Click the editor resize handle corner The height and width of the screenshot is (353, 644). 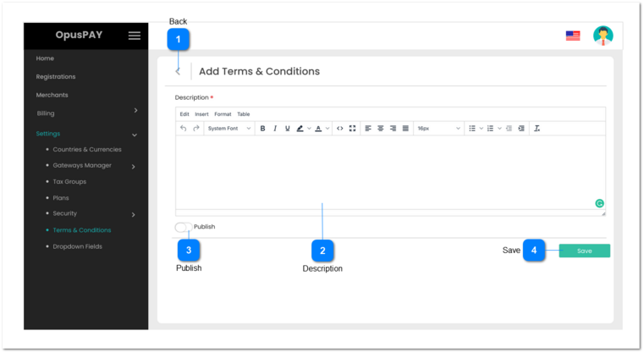(x=603, y=213)
